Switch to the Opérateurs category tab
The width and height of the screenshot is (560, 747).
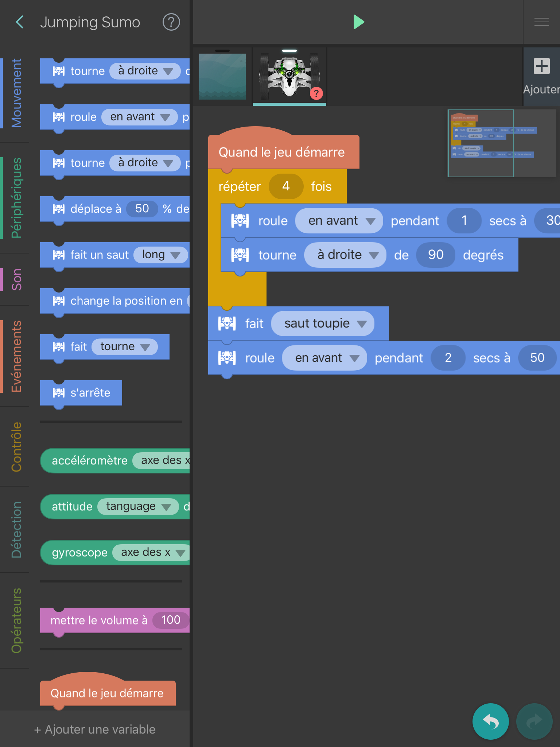click(16, 620)
